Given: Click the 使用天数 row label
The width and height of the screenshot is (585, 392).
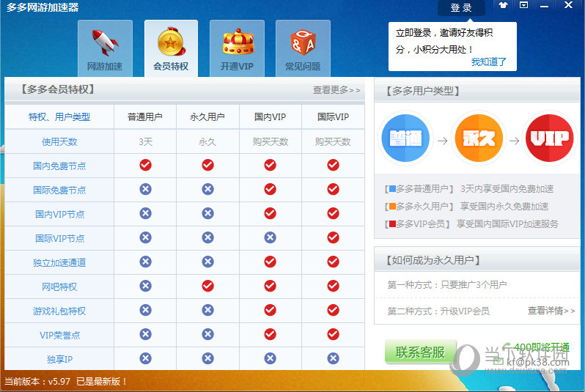Looking at the screenshot, I should [x=59, y=141].
